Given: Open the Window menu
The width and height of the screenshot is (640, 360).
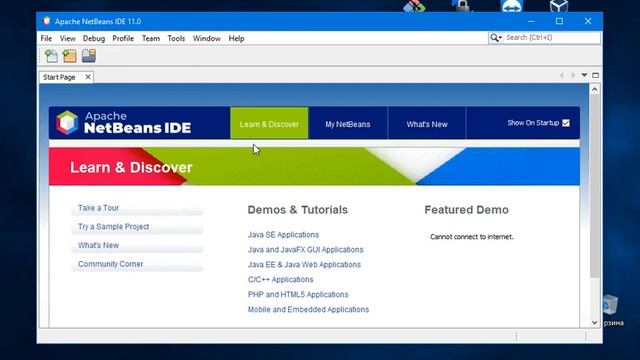Looking at the screenshot, I should [x=207, y=38].
